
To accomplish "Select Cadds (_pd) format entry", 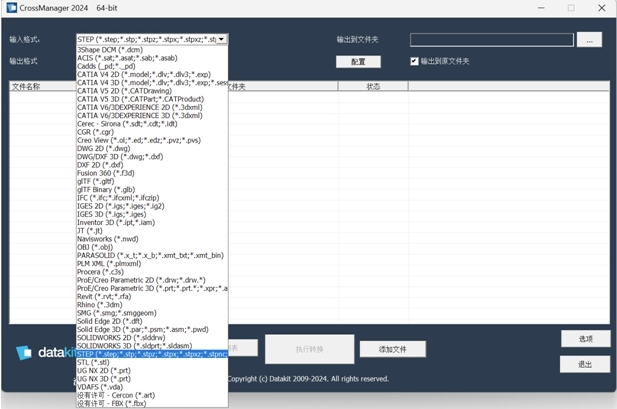I will click(152, 66).
